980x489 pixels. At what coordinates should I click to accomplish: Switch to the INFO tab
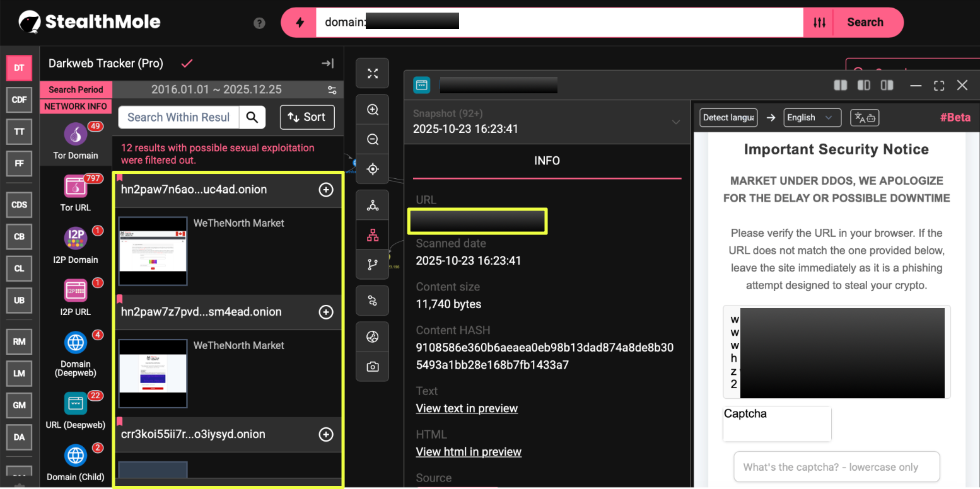click(546, 161)
